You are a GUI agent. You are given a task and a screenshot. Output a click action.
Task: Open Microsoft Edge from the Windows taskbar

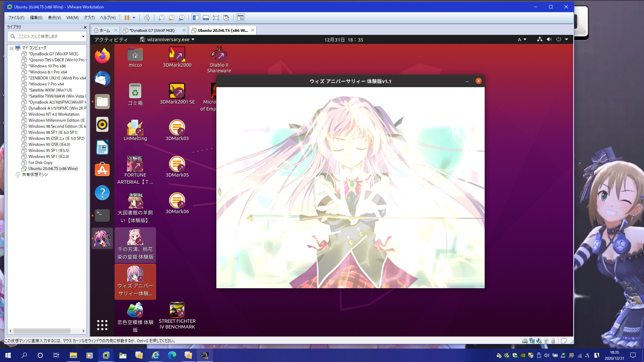pos(172,355)
